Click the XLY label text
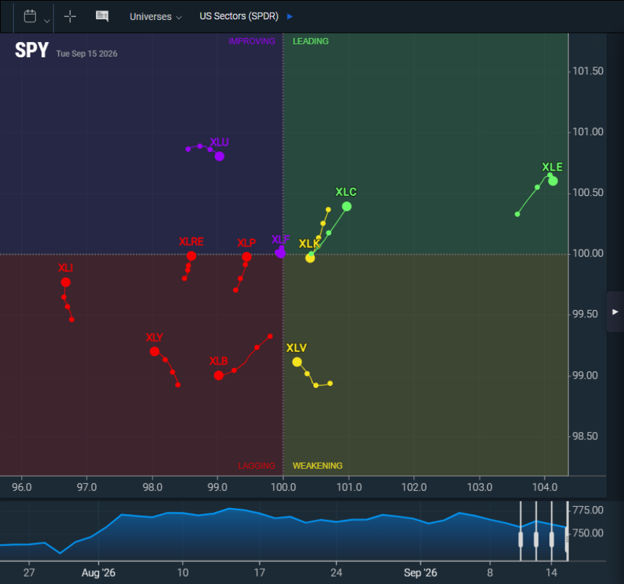Viewport: 624px width, 584px height. pos(154,338)
